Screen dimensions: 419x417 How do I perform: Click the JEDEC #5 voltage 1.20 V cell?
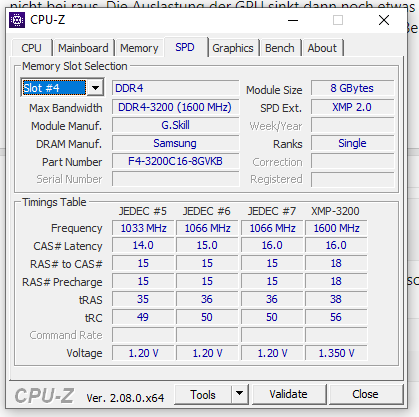143,353
